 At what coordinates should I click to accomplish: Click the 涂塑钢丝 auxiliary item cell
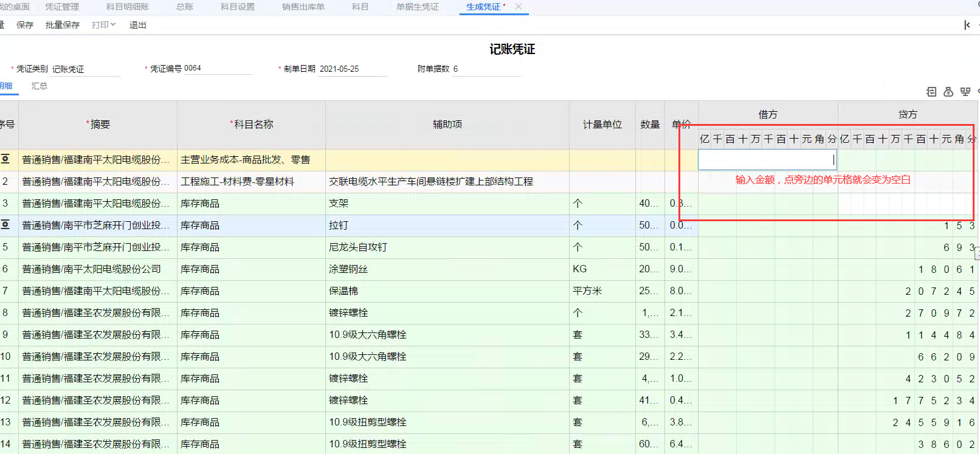[x=447, y=269]
